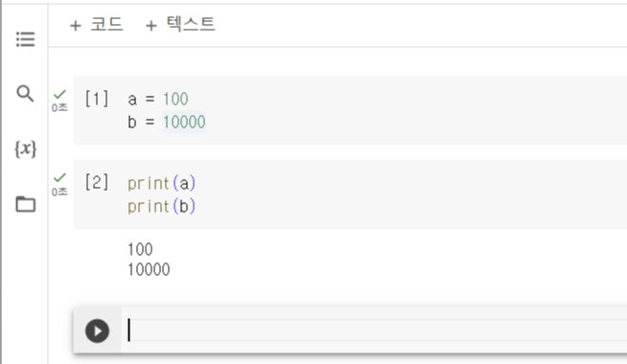Viewport: 627px width, 364px height.
Task: Click the line 'a = 100' in cell 1
Action: 158,99
